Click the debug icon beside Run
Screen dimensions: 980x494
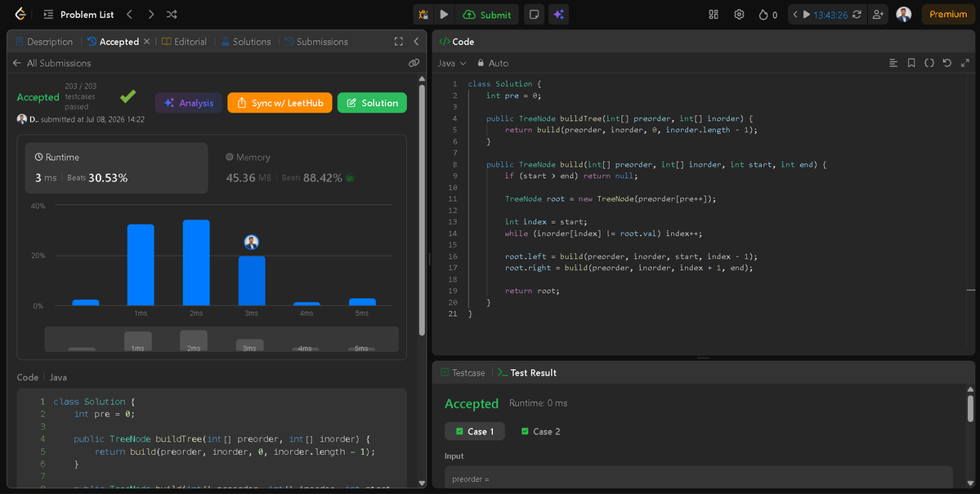pyautogui.click(x=423, y=15)
